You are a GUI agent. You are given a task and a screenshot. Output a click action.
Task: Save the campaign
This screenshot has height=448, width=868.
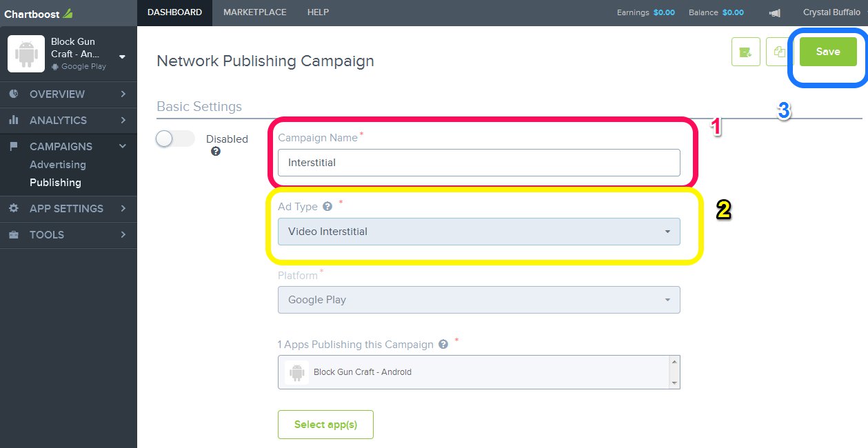828,52
